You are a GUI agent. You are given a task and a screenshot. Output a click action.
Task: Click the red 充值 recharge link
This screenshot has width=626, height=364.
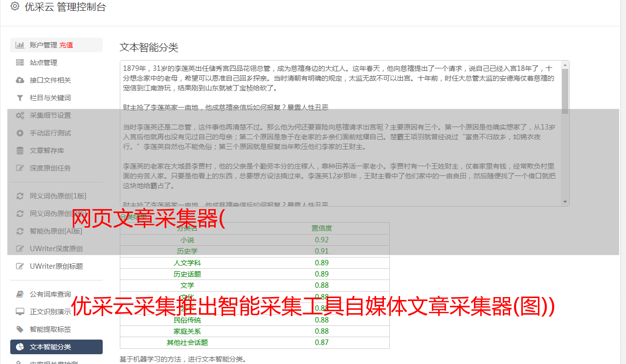(x=67, y=45)
